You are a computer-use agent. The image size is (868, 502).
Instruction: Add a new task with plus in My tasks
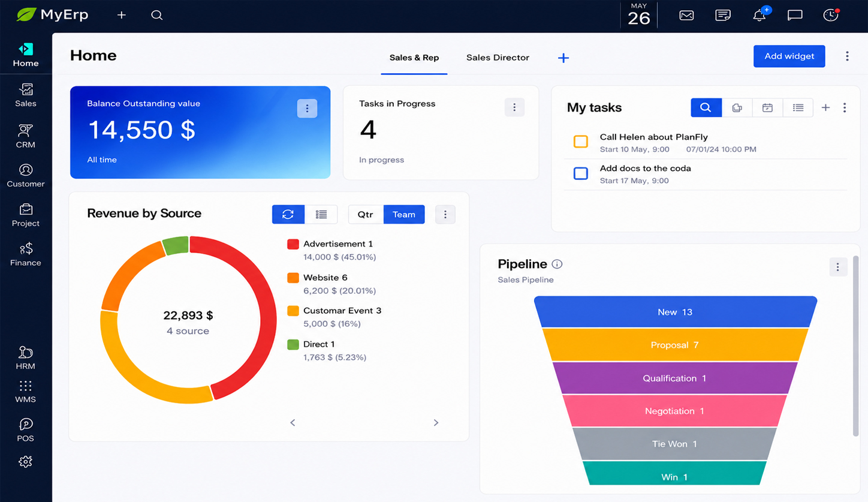pos(825,107)
